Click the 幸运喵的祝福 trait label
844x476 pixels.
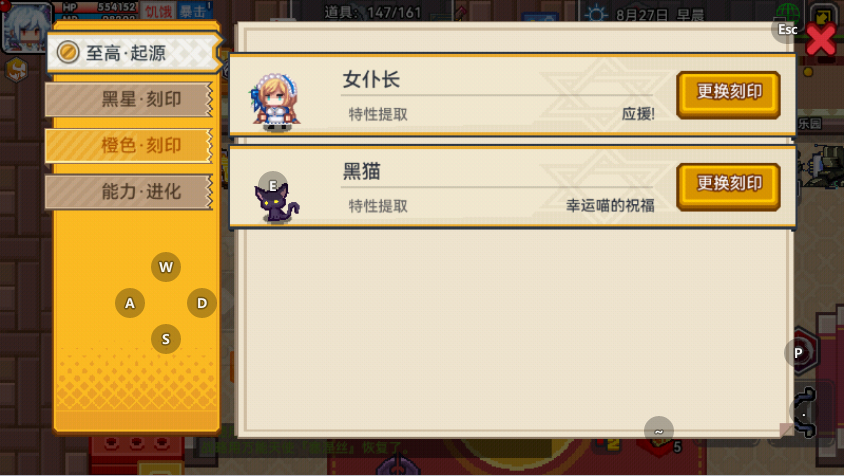(610, 206)
